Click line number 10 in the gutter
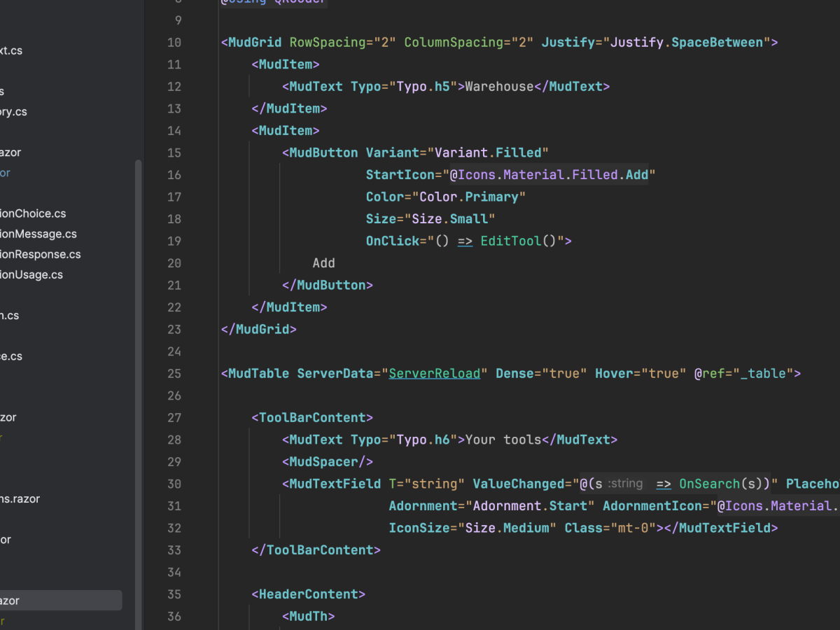The height and width of the screenshot is (630, 840). (x=174, y=43)
